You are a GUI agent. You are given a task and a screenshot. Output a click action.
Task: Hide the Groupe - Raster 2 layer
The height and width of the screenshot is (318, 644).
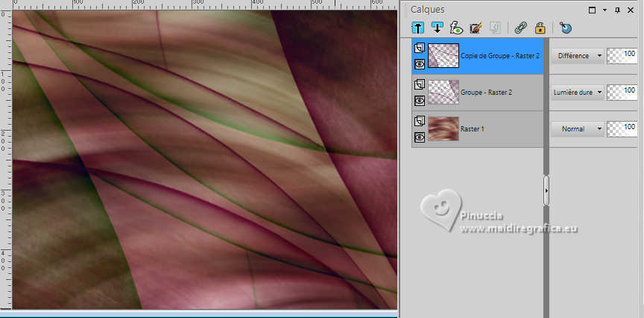coord(420,100)
